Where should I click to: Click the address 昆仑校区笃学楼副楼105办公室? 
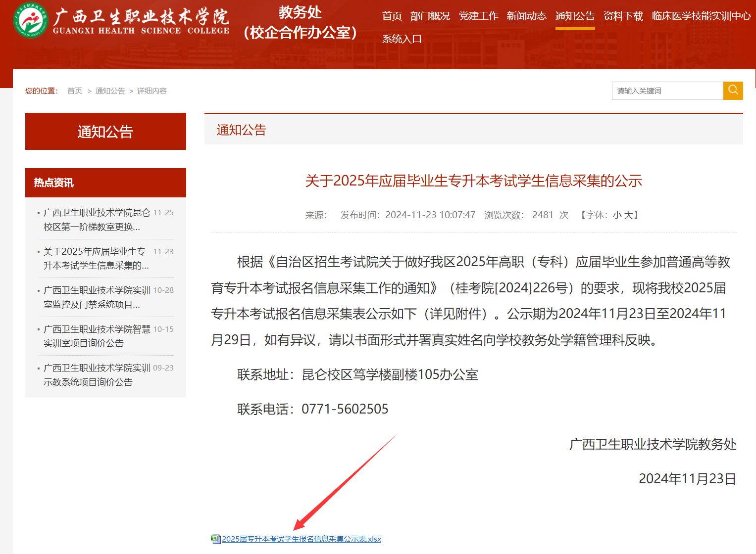pyautogui.click(x=390, y=374)
